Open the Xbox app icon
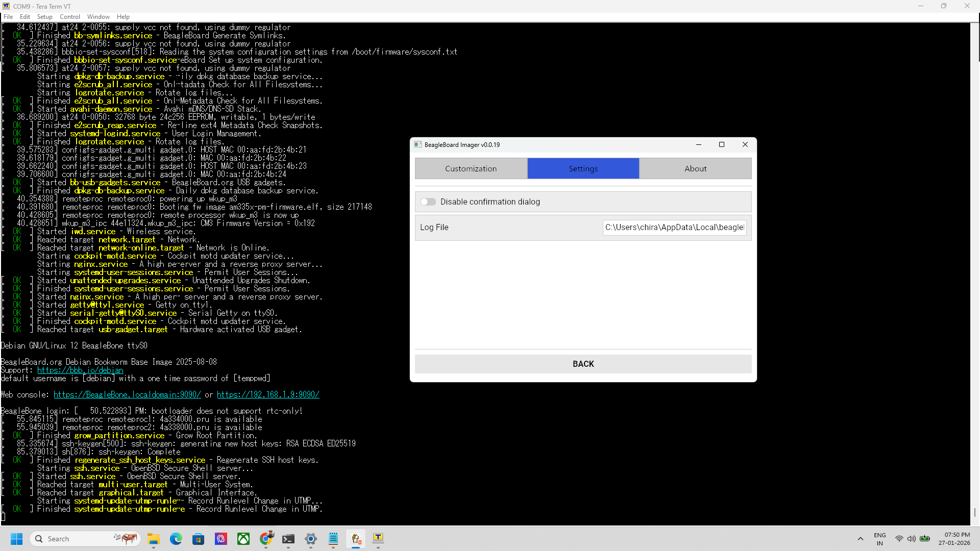The height and width of the screenshot is (551, 980). click(x=243, y=539)
